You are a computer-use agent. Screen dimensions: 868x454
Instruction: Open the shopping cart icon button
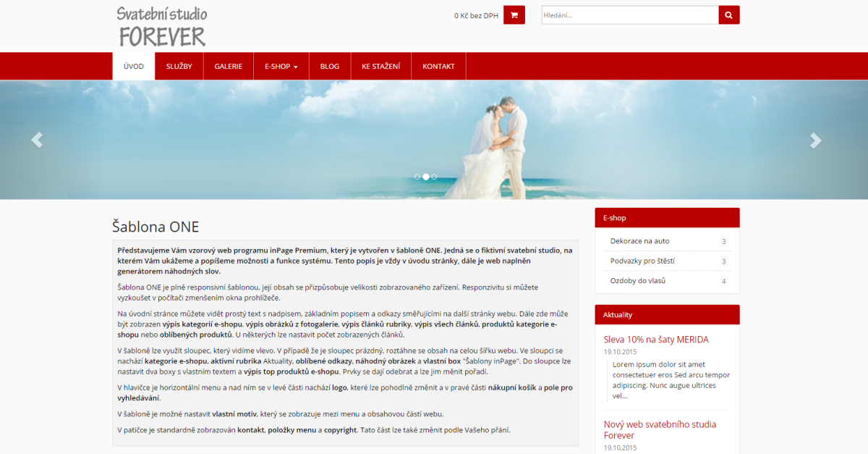(x=514, y=15)
